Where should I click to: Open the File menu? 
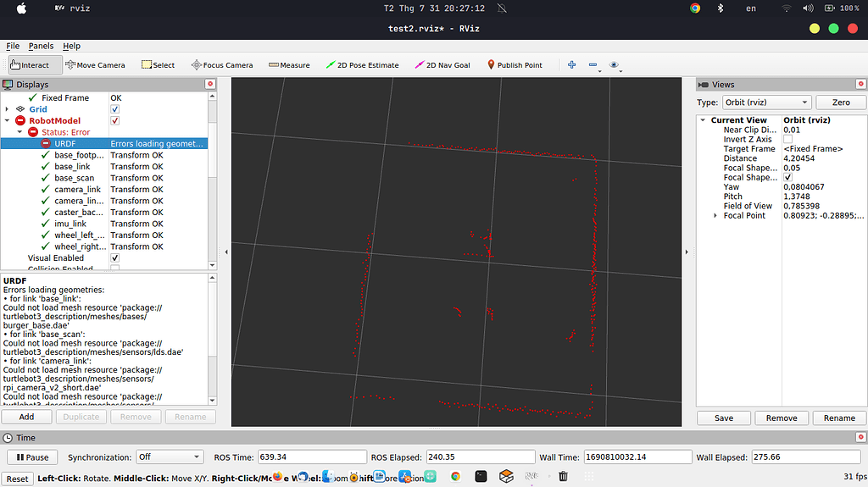tap(13, 46)
